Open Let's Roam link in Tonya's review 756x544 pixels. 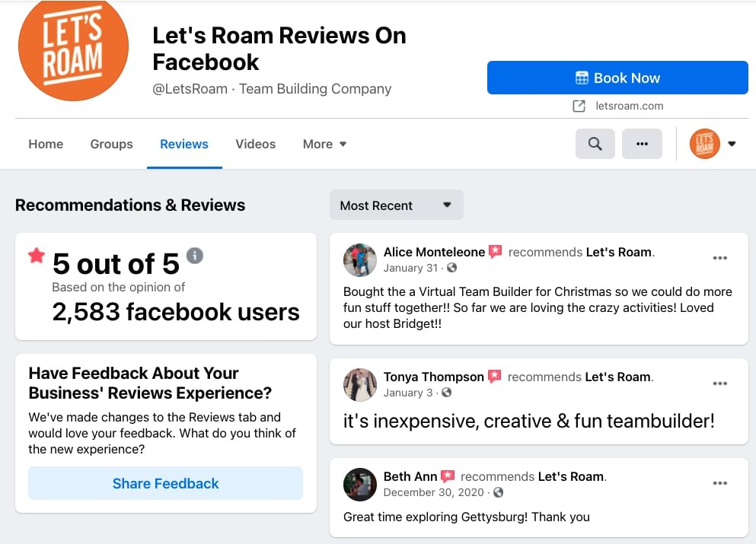click(x=618, y=377)
